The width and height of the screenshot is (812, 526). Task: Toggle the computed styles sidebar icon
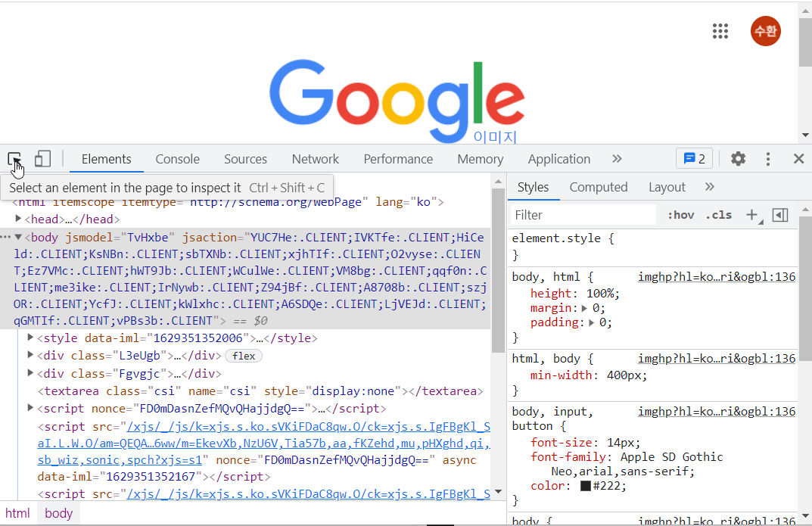click(780, 215)
